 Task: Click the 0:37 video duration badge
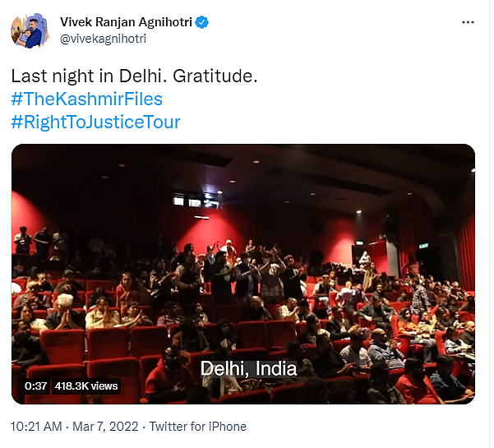pos(35,386)
